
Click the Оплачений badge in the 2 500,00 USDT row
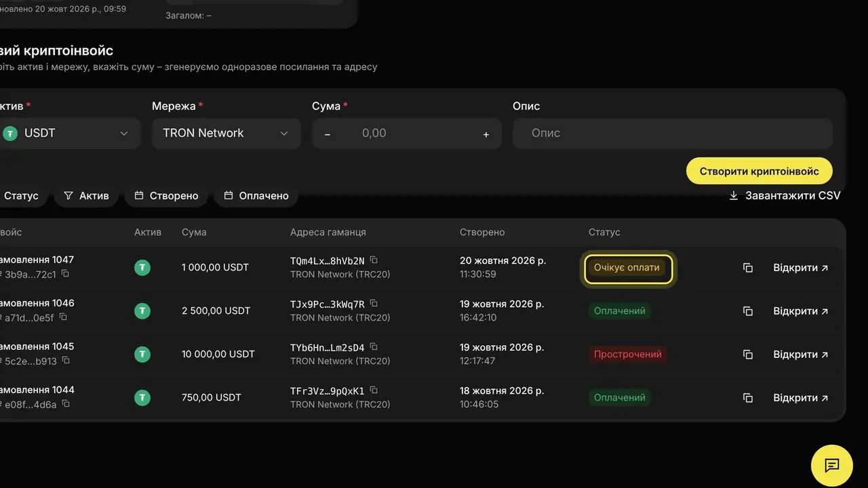(x=620, y=311)
